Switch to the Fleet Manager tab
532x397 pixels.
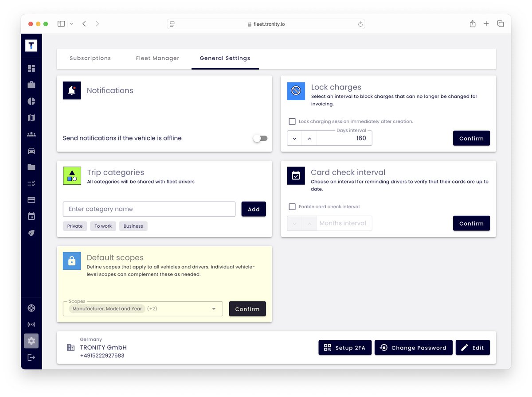pos(158,58)
